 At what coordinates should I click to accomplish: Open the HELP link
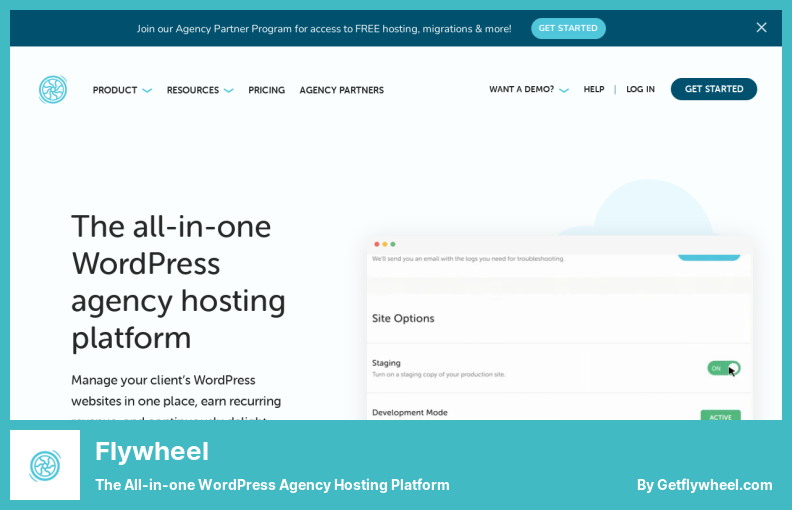pos(593,89)
